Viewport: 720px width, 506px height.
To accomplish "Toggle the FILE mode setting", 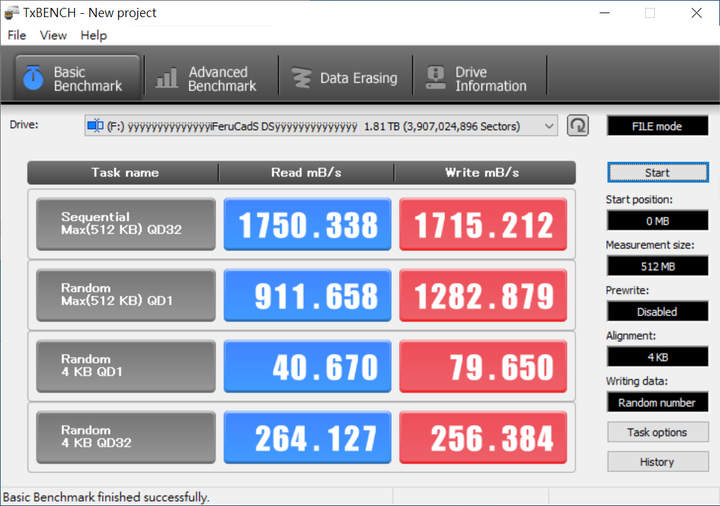I will (x=658, y=126).
